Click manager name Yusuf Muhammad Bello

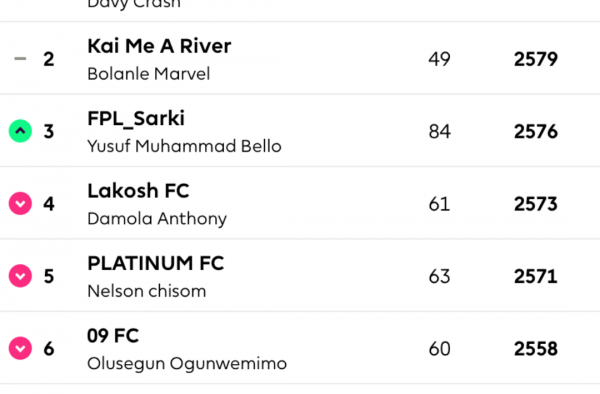pos(184,146)
